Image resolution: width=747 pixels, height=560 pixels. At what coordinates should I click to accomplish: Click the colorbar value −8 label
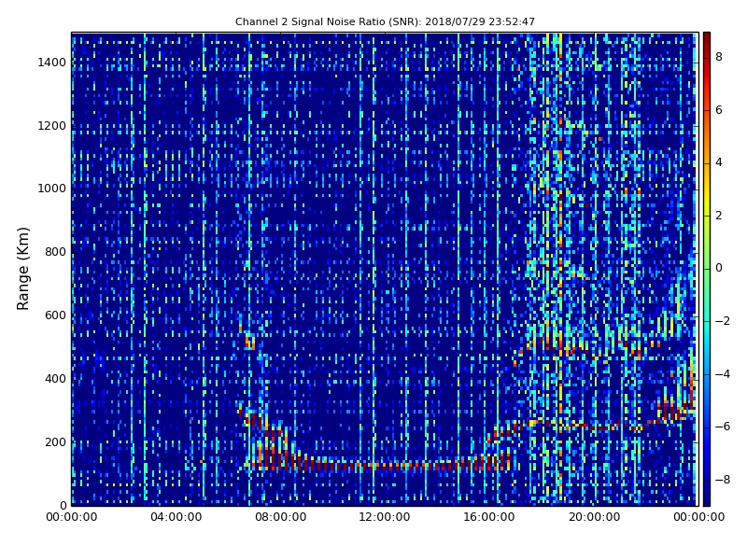(722, 480)
